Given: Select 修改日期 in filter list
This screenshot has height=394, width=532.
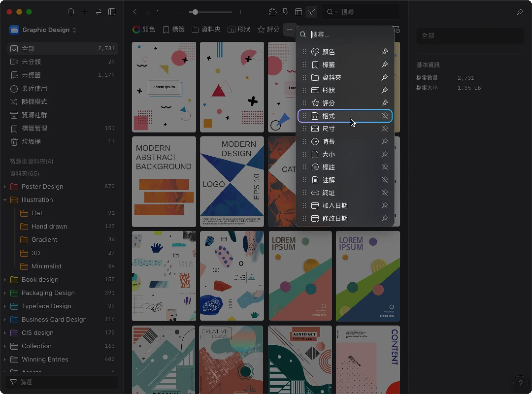Looking at the screenshot, I should pyautogui.click(x=345, y=218).
